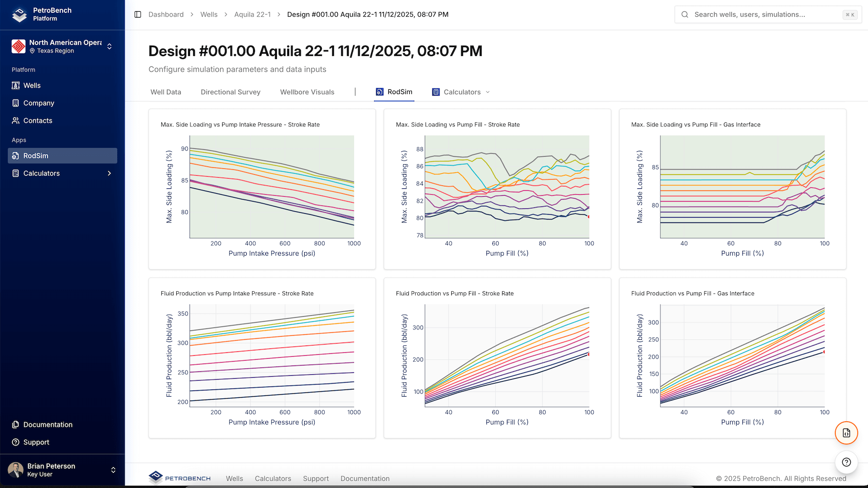Click the Wells link in the footer
The width and height of the screenshot is (868, 488).
pyautogui.click(x=234, y=478)
